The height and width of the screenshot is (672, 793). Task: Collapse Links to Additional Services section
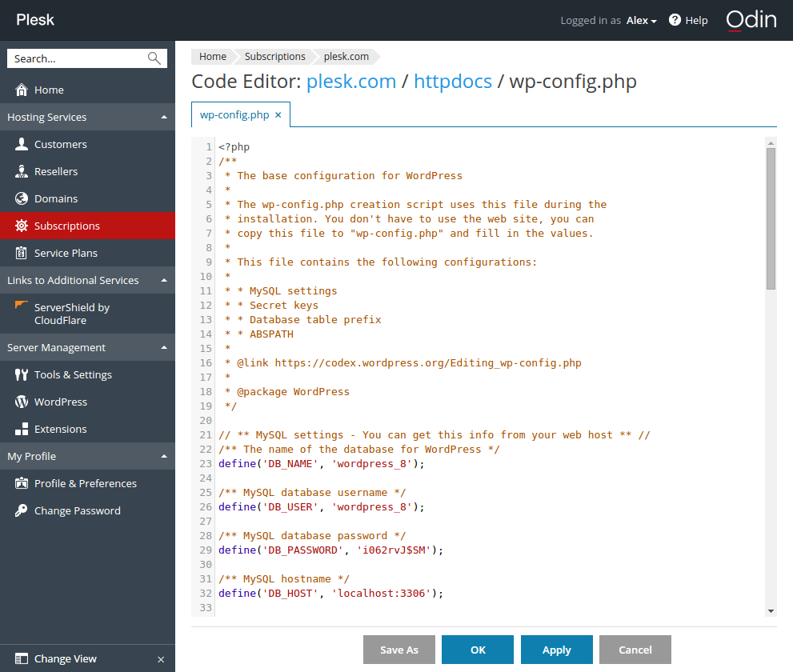tap(164, 281)
